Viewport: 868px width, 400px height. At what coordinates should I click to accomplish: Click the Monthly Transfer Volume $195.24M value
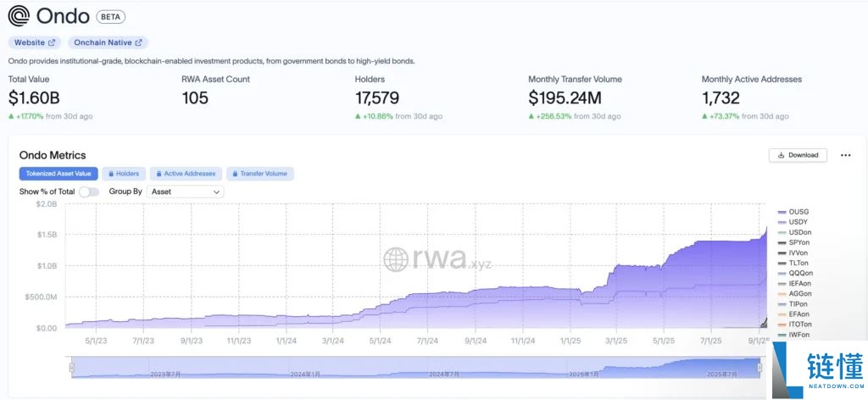[x=565, y=98]
